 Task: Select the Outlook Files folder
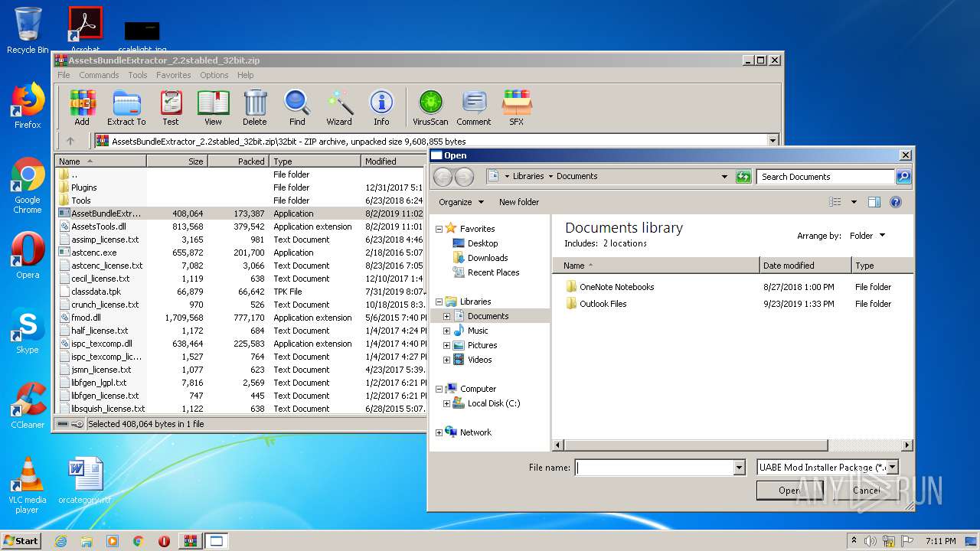(x=603, y=304)
